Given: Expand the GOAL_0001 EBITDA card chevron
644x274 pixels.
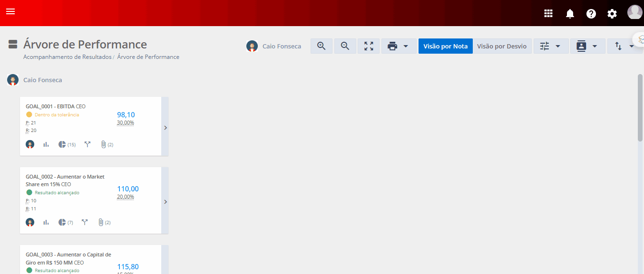Looking at the screenshot, I should [165, 127].
